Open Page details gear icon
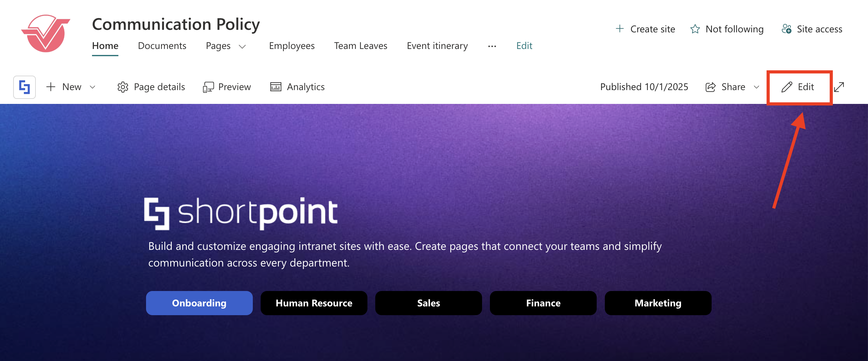 click(x=123, y=87)
